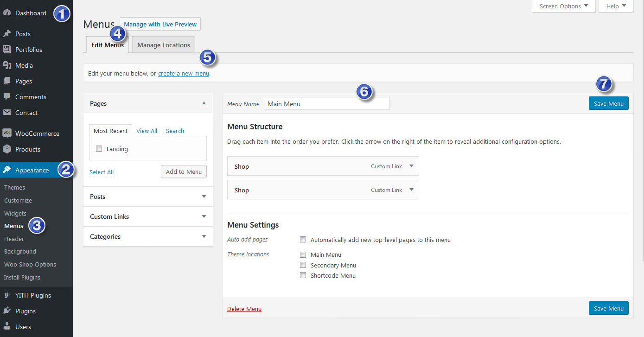The height and width of the screenshot is (337, 644).
Task: Select the Most Recent pages tab
Action: tap(111, 131)
